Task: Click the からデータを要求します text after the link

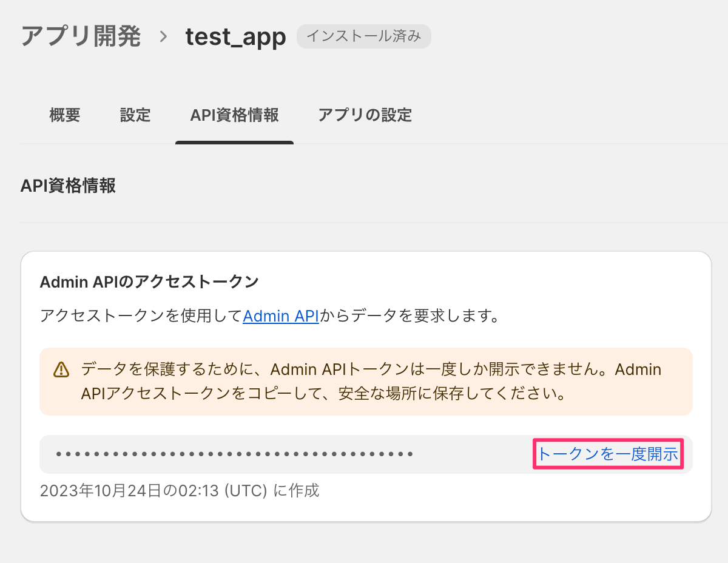Action: (x=409, y=316)
